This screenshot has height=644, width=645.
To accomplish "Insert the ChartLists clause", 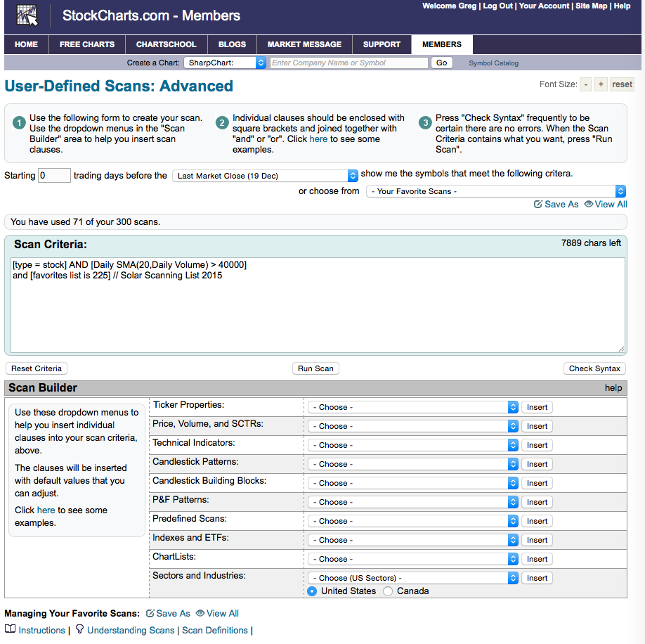I will pos(537,559).
